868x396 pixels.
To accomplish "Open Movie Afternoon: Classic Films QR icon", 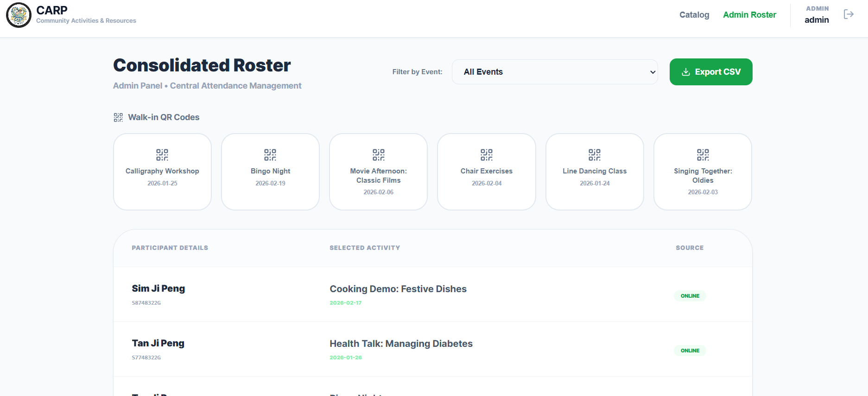I will pyautogui.click(x=379, y=154).
